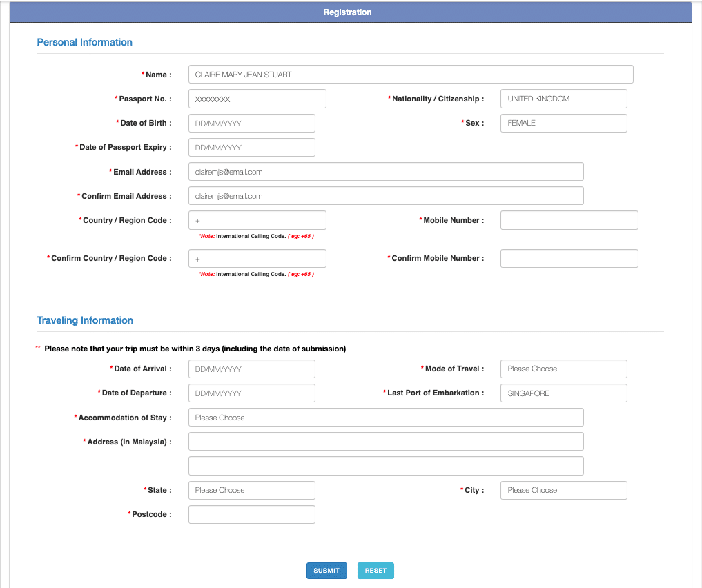Image resolution: width=702 pixels, height=588 pixels.
Task: Click the Name input field
Action: tap(410, 75)
